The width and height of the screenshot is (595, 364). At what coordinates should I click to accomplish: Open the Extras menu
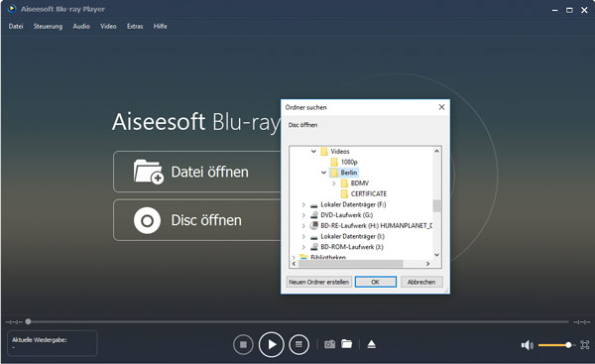coord(135,26)
